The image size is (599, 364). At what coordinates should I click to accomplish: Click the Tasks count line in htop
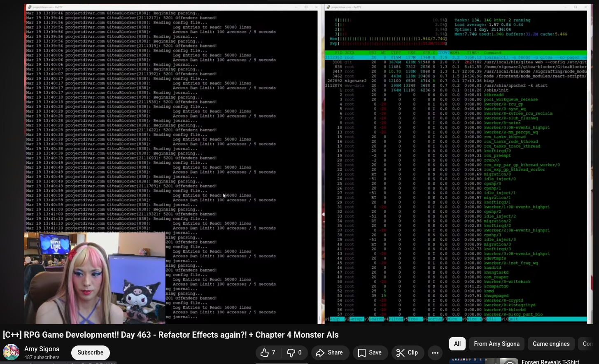[x=492, y=20]
